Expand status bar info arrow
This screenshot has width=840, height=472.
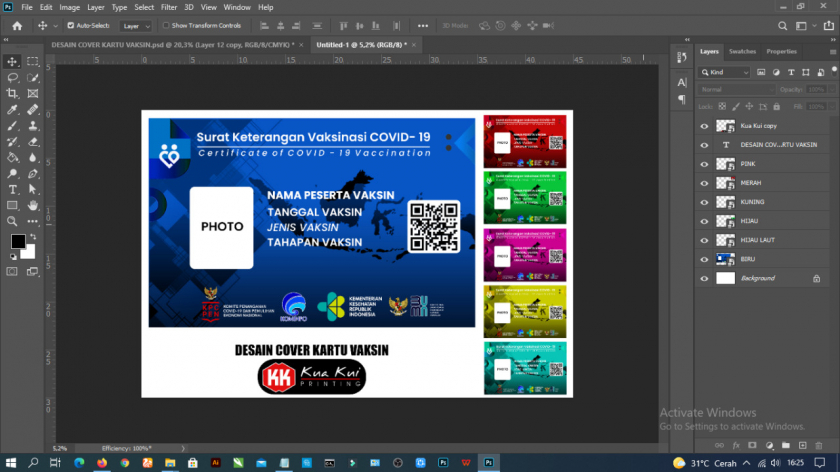[183, 448]
